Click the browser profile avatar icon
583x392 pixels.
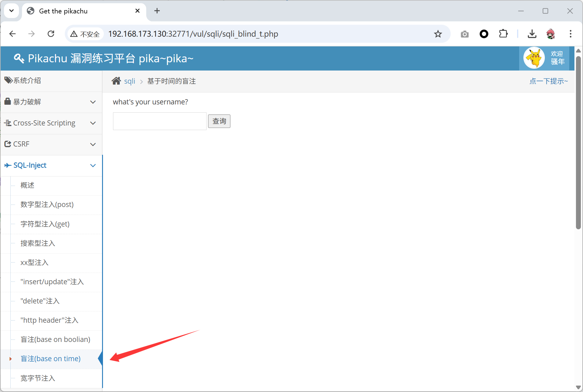(x=551, y=34)
